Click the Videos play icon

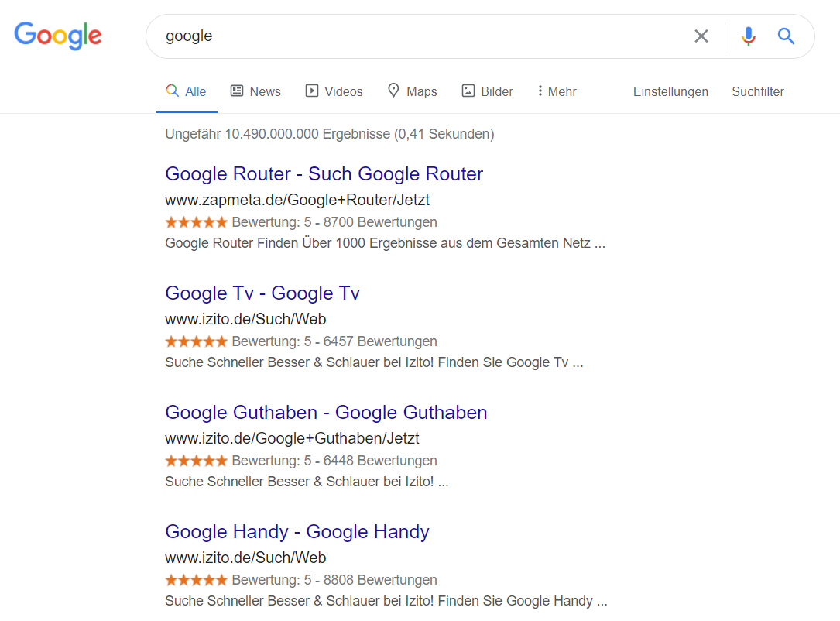pos(312,91)
